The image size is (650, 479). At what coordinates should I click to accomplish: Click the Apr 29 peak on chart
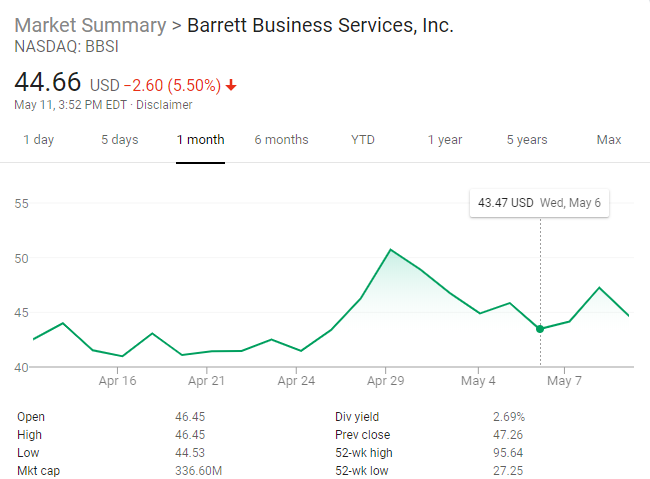pyautogui.click(x=390, y=249)
